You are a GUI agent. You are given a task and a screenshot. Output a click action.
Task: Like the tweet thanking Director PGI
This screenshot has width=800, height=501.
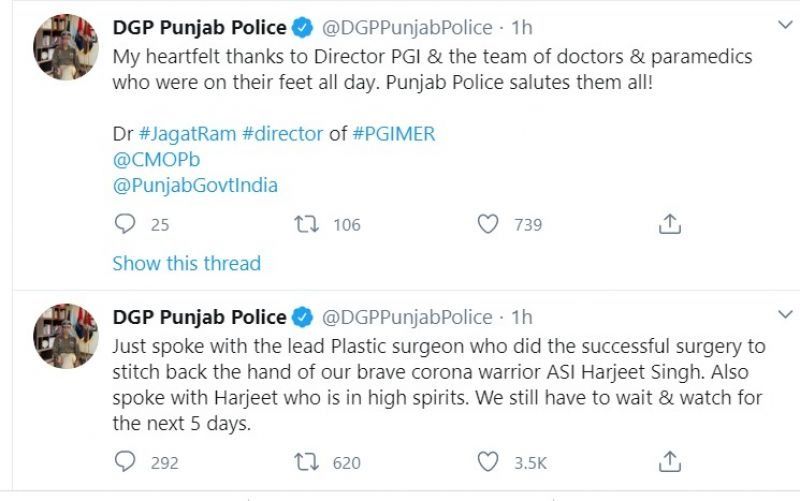(487, 225)
